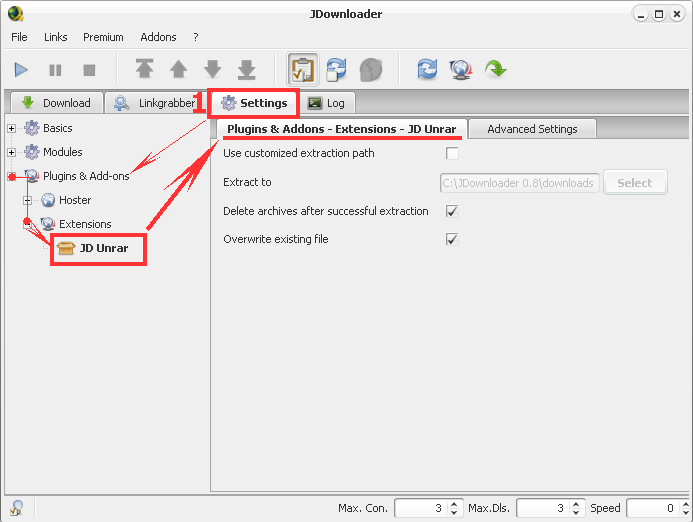This screenshot has width=693, height=522.
Task: Pause downloads using the Pause icon
Action: tap(55, 70)
